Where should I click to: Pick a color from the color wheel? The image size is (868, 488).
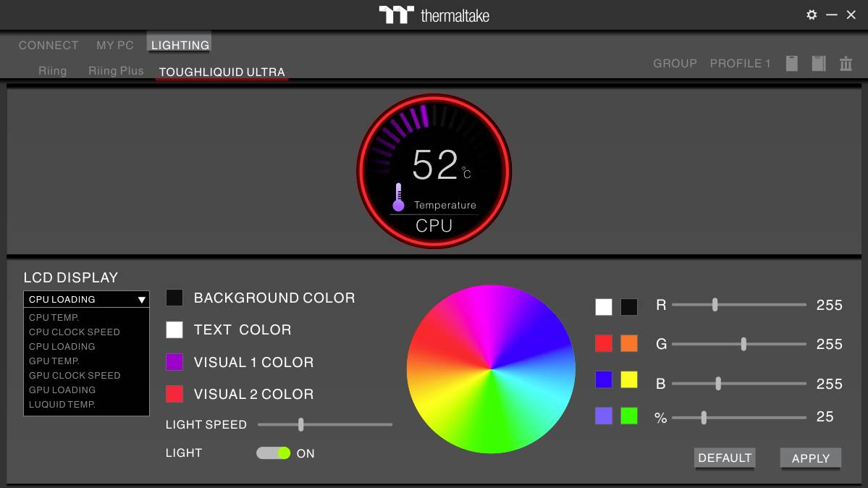pos(490,369)
